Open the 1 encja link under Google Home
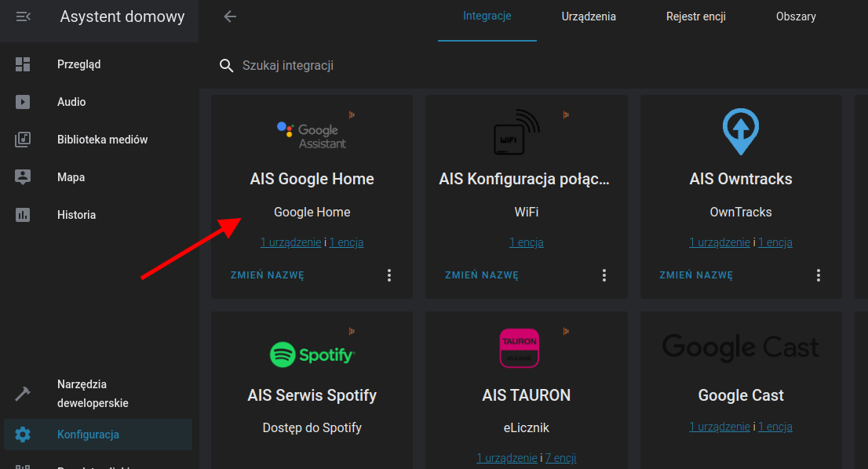 click(x=347, y=242)
